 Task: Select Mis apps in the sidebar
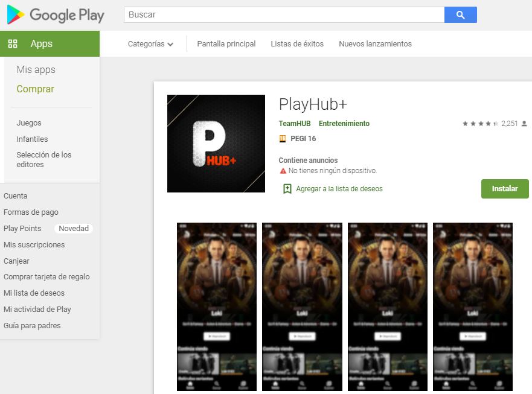pos(36,70)
